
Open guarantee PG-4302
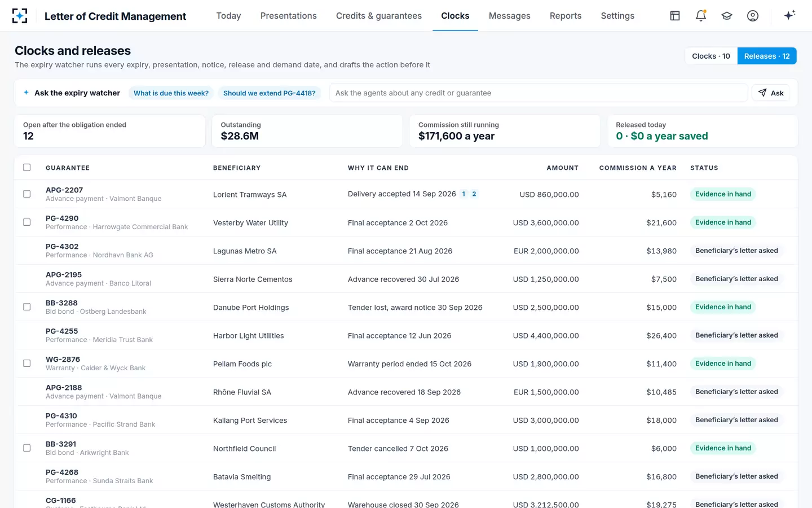point(62,247)
